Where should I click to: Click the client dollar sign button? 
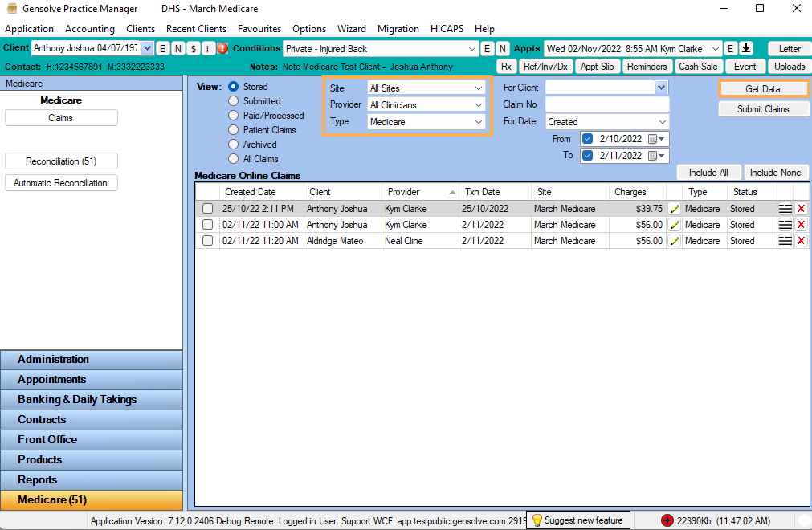(x=193, y=49)
